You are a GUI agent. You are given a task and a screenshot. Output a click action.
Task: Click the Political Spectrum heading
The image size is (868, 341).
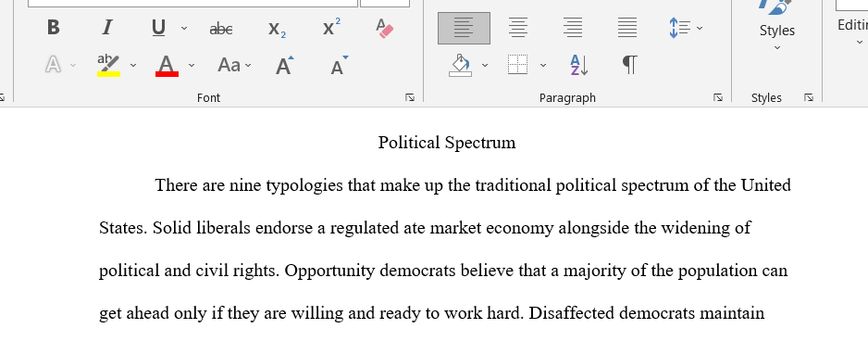447,143
